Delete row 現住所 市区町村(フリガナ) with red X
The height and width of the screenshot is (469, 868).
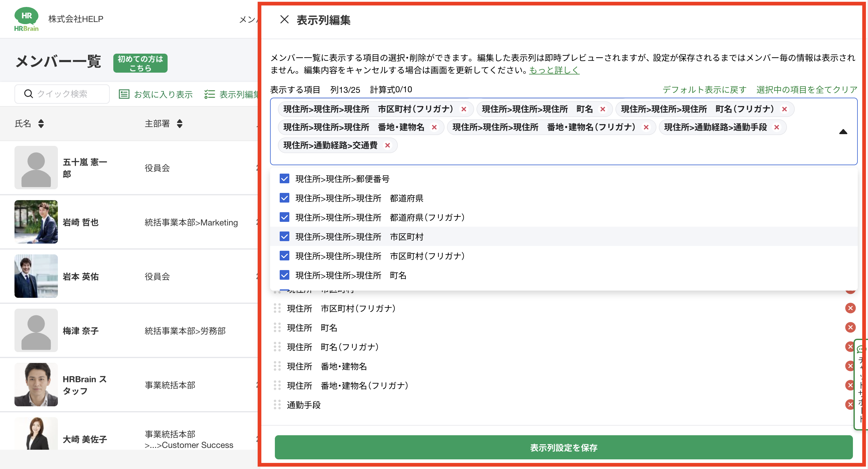tap(850, 308)
